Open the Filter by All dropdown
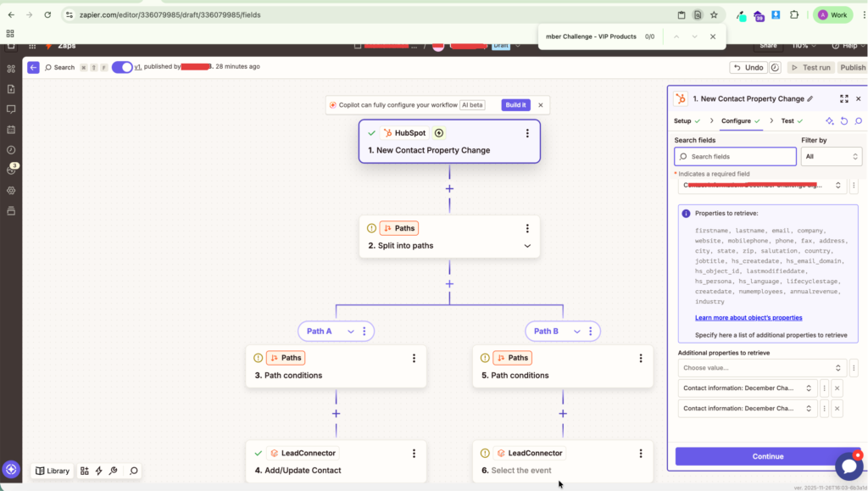Viewport: 868px width, 491px height. pos(832,157)
